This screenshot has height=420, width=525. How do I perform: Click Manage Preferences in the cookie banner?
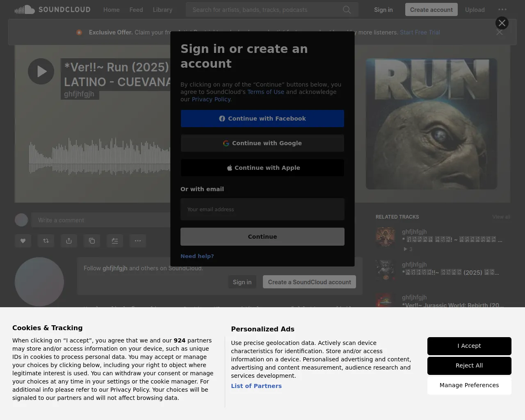coord(469,385)
